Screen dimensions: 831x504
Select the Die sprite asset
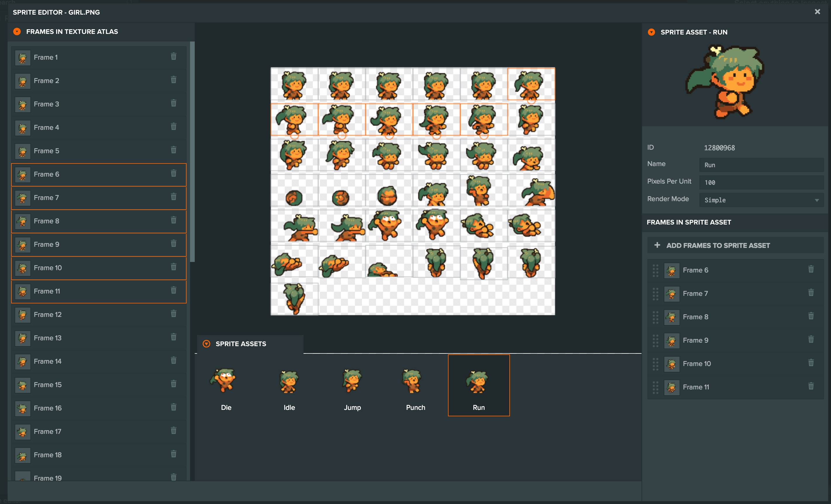point(226,385)
